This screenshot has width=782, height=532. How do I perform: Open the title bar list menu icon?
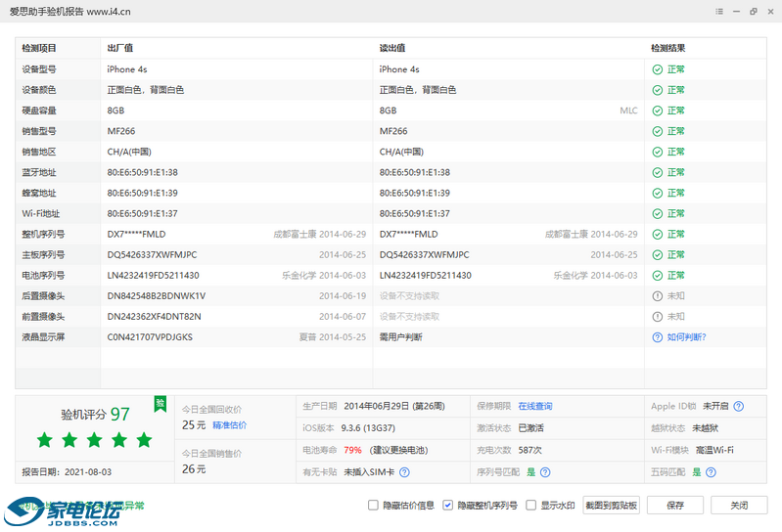[719, 12]
